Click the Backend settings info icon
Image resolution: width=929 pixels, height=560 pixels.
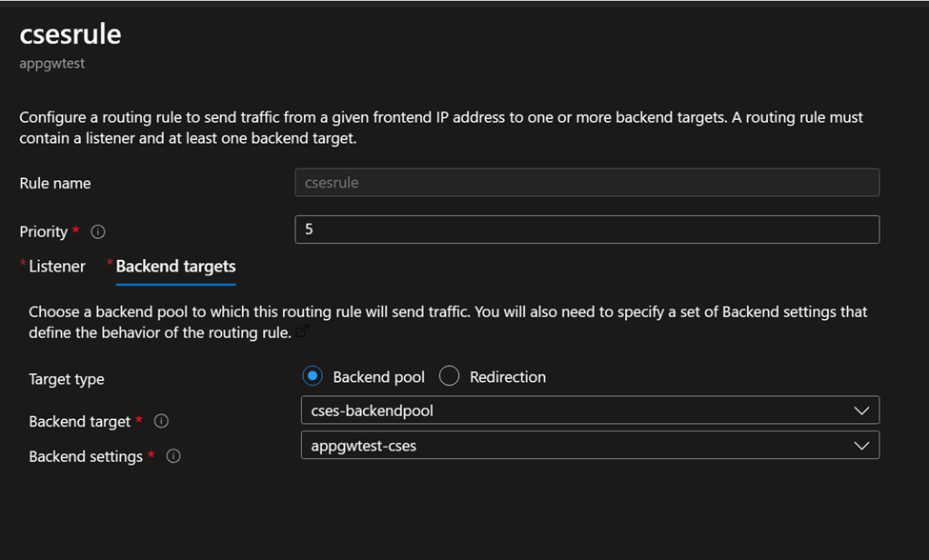173,456
